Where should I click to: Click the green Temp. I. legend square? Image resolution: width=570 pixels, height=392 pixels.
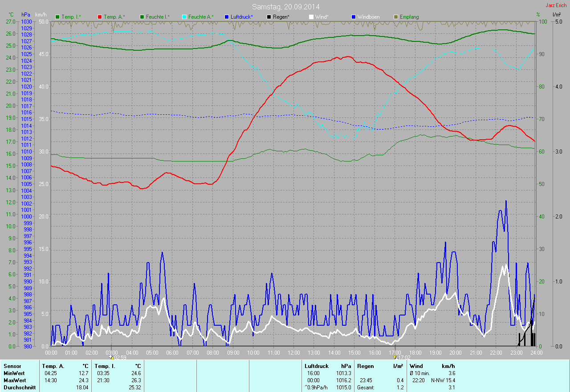(57, 17)
